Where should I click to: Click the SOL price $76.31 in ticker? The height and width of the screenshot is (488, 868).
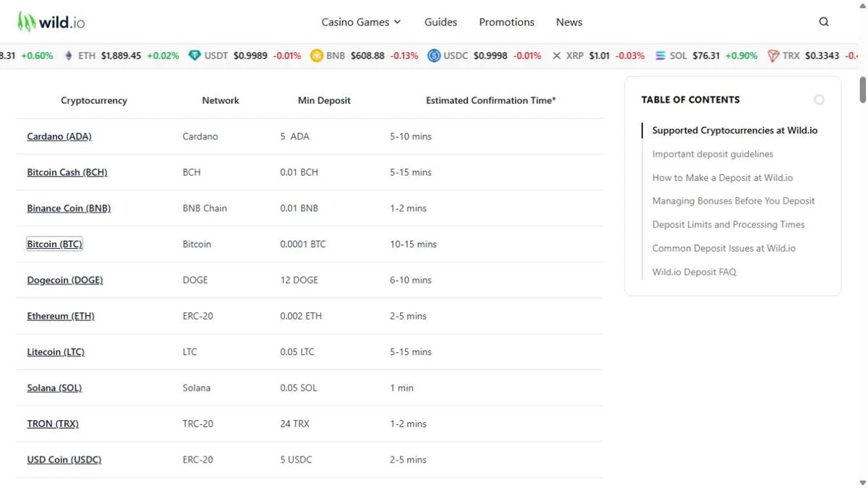pyautogui.click(x=705, y=56)
